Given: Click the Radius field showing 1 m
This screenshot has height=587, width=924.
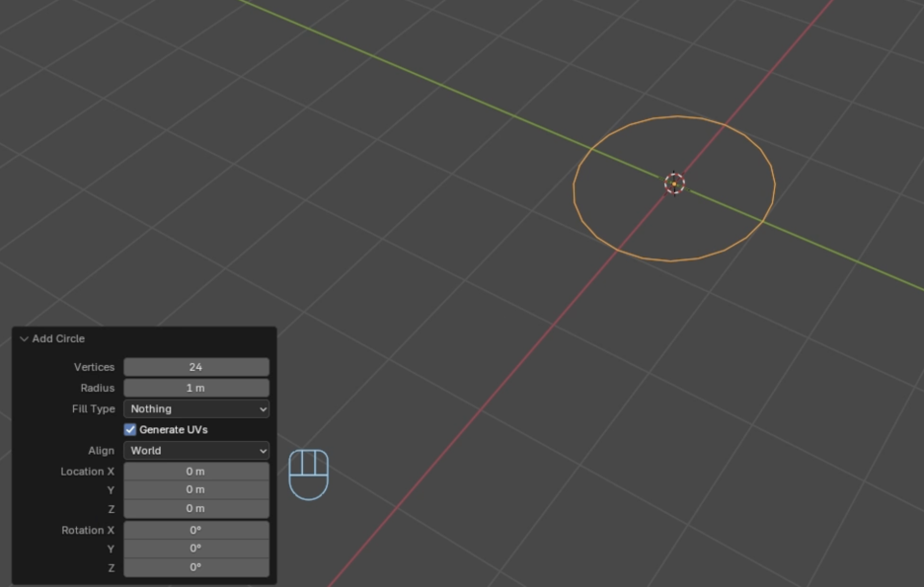Looking at the screenshot, I should 196,388.
